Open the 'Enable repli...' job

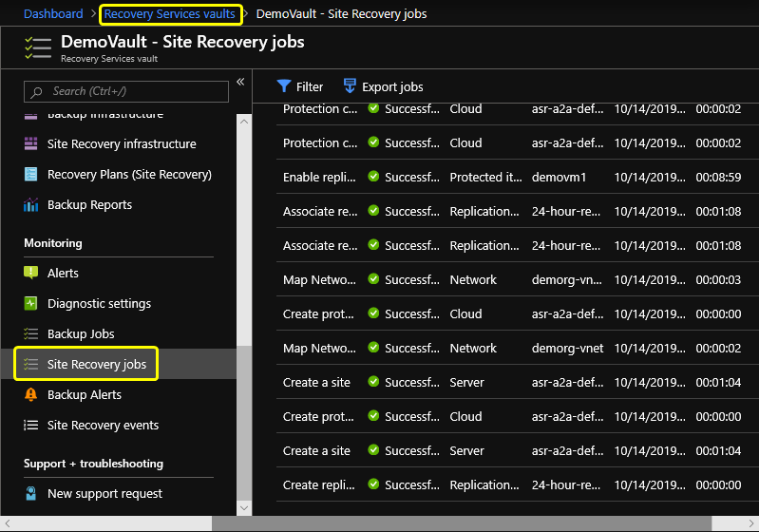pos(319,177)
